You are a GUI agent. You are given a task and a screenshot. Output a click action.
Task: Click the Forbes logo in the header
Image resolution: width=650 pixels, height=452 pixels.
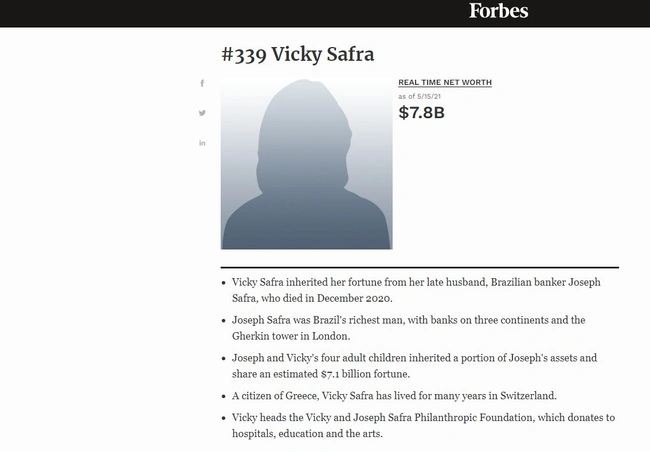(x=498, y=11)
